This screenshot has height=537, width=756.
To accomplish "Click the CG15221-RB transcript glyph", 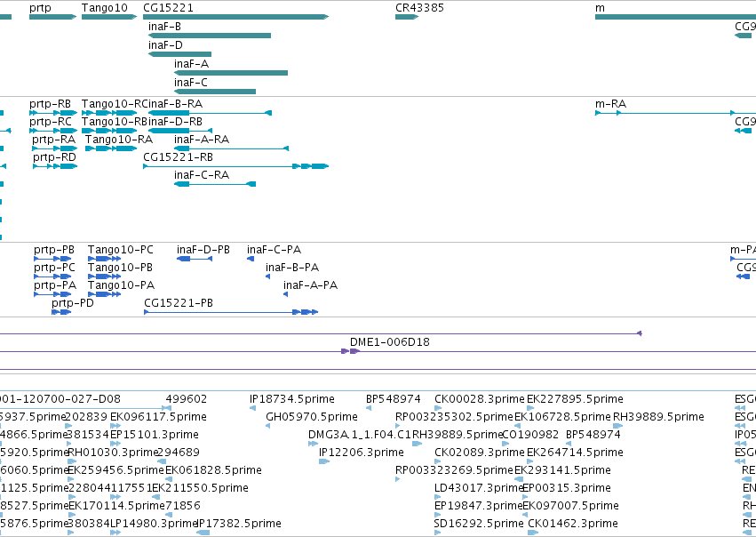I will pos(235,166).
